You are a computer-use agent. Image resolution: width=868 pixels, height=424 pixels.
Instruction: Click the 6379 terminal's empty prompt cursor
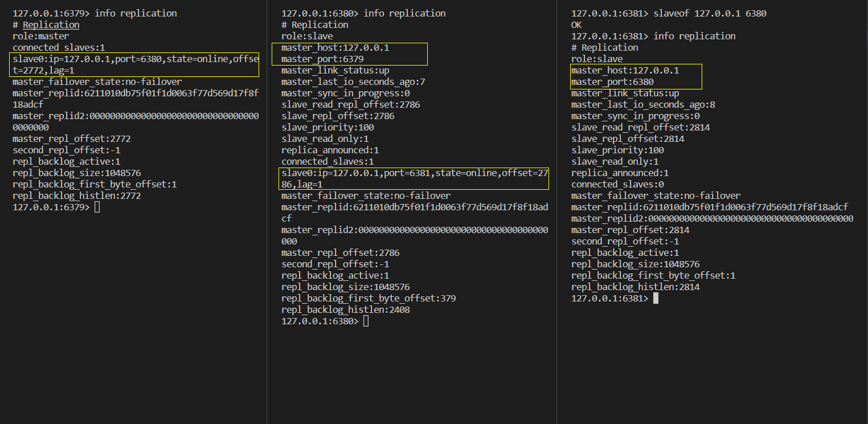tap(97, 207)
